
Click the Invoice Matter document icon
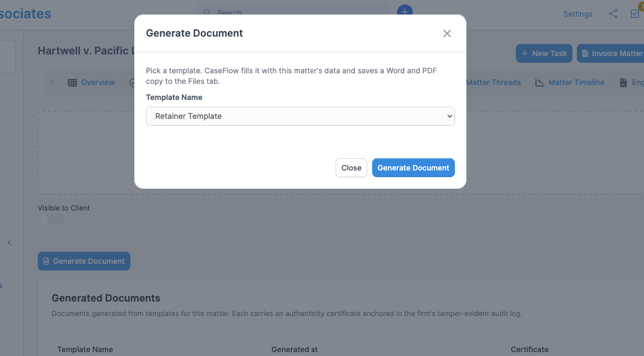coord(585,53)
